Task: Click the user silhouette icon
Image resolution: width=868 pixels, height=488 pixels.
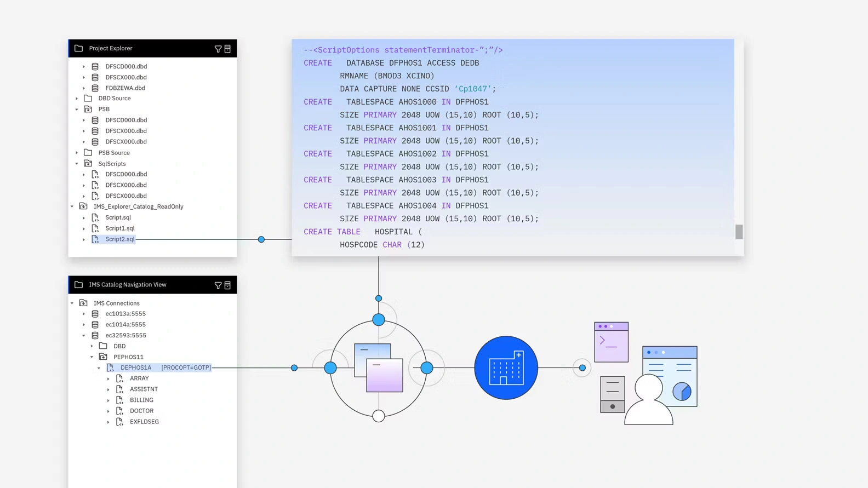Action: point(649,401)
